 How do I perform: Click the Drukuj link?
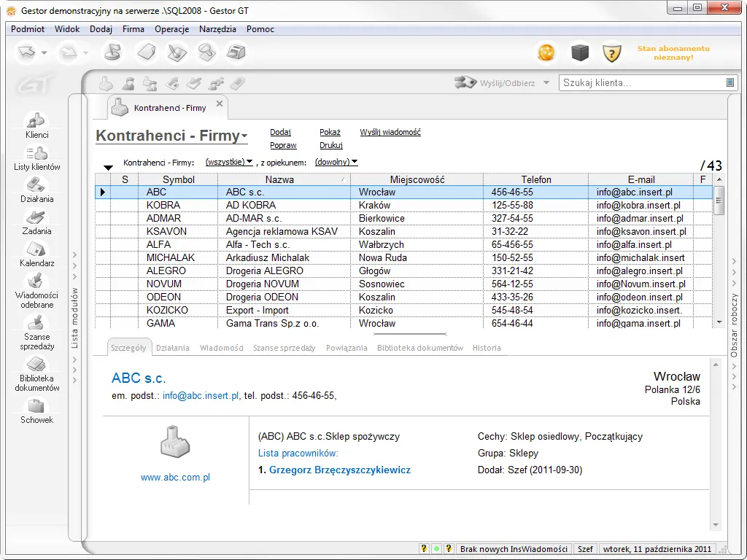click(331, 145)
